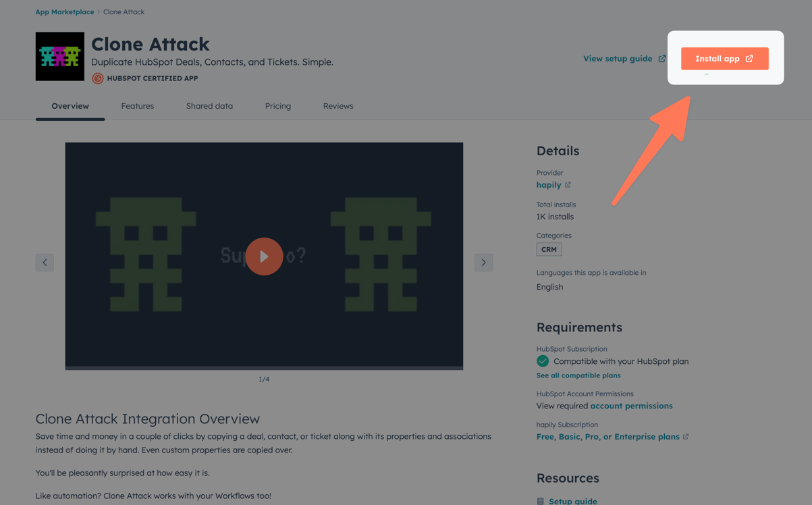Click the external link icon after Enterprise plans
Image resolution: width=812 pixels, height=505 pixels.
(686, 437)
